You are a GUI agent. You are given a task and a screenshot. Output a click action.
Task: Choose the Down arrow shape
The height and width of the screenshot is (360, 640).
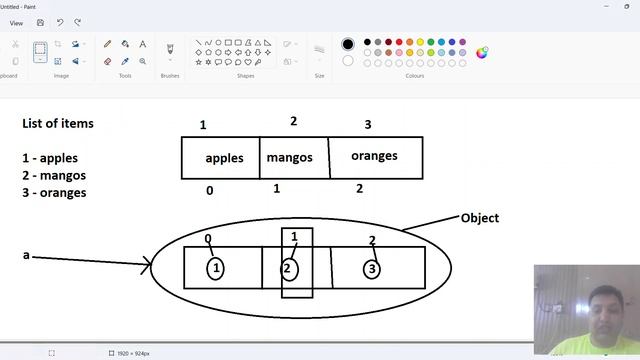tap(258, 52)
